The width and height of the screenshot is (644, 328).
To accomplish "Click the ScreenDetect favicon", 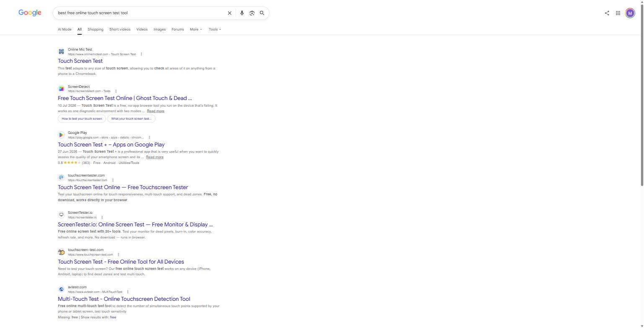I will click(x=61, y=89).
